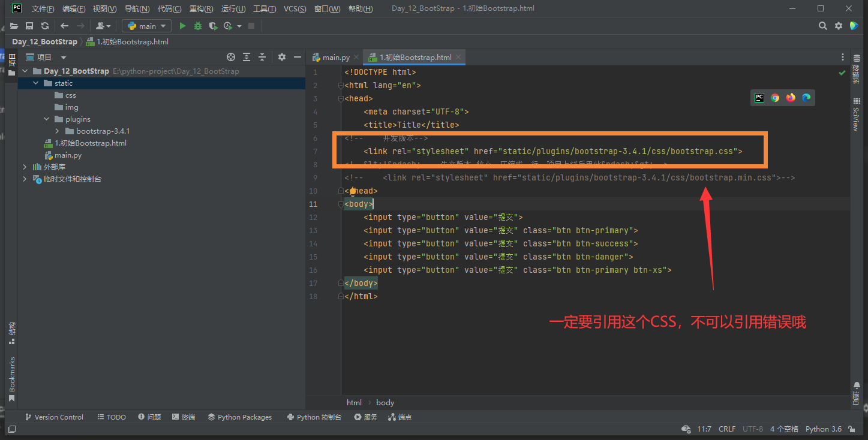Click the Open folder toolbar icon
This screenshot has height=440, width=868.
[x=14, y=26]
